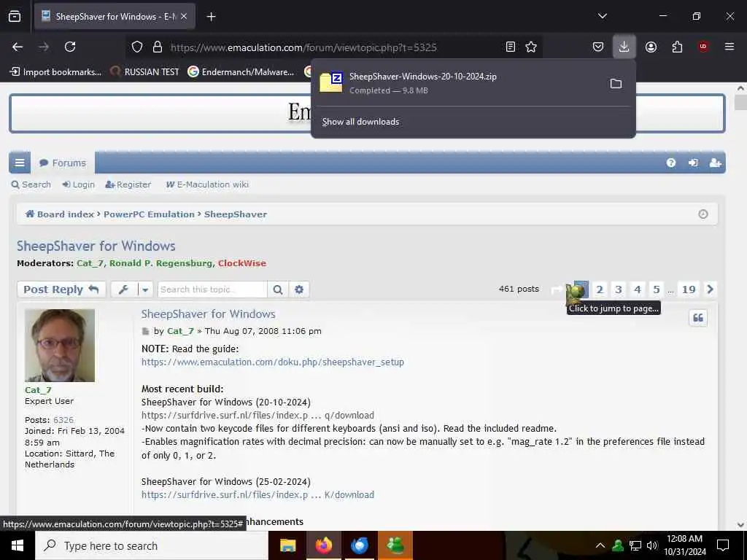Open Cat_7 avatar image
Viewport: 747px width, 560px height.
pyautogui.click(x=60, y=345)
